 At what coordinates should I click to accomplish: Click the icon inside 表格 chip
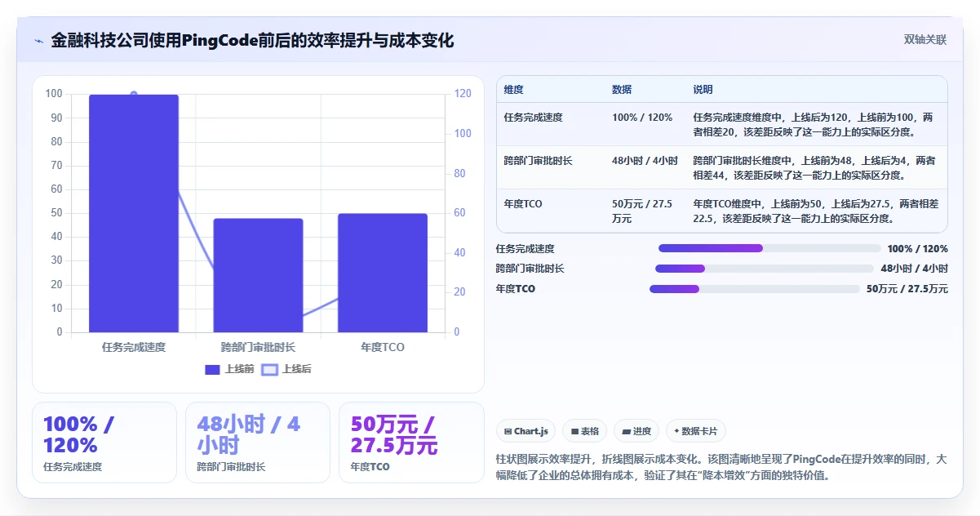pyautogui.click(x=574, y=431)
